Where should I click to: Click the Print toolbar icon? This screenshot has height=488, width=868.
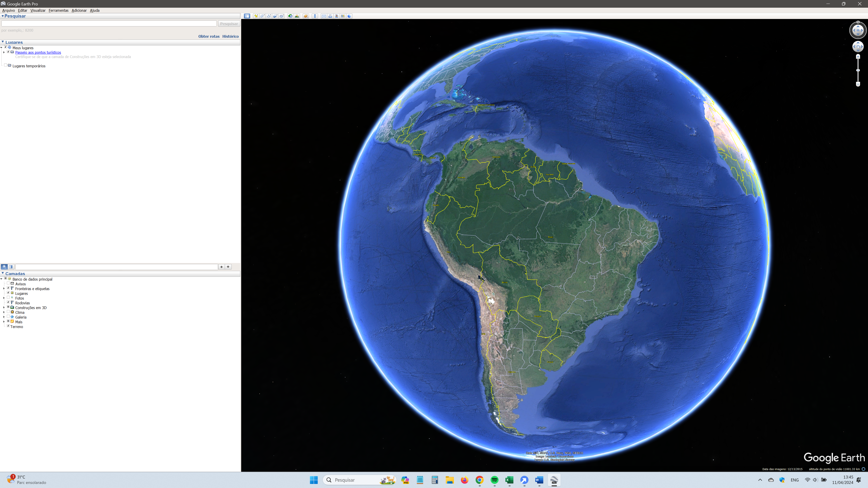(330, 16)
